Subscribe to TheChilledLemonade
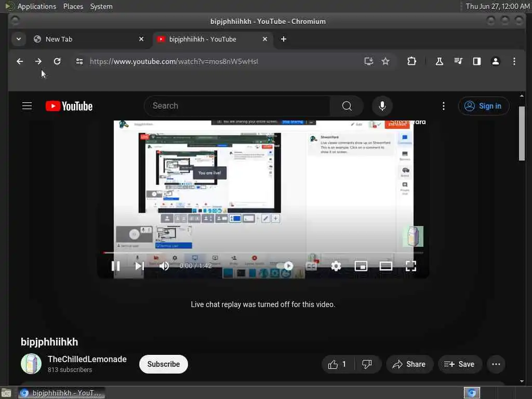Image resolution: width=532 pixels, height=399 pixels. point(164,364)
